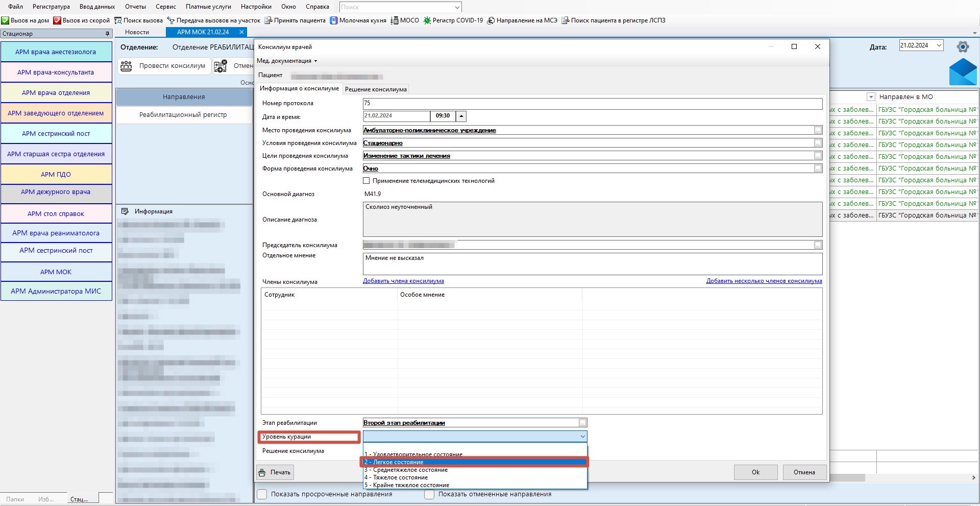Click the blue envelope mail icon
Image resolution: width=980 pixels, height=506 pixels.
[x=963, y=72]
